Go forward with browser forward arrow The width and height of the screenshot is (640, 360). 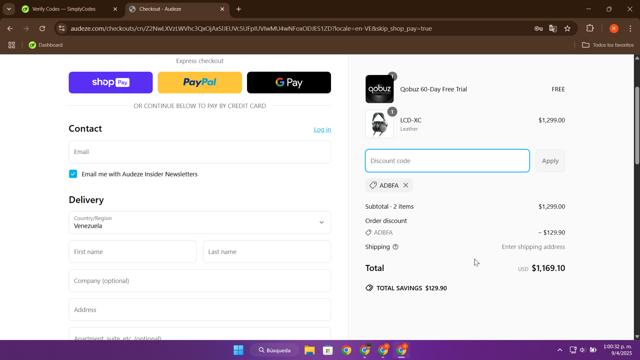coord(27,29)
